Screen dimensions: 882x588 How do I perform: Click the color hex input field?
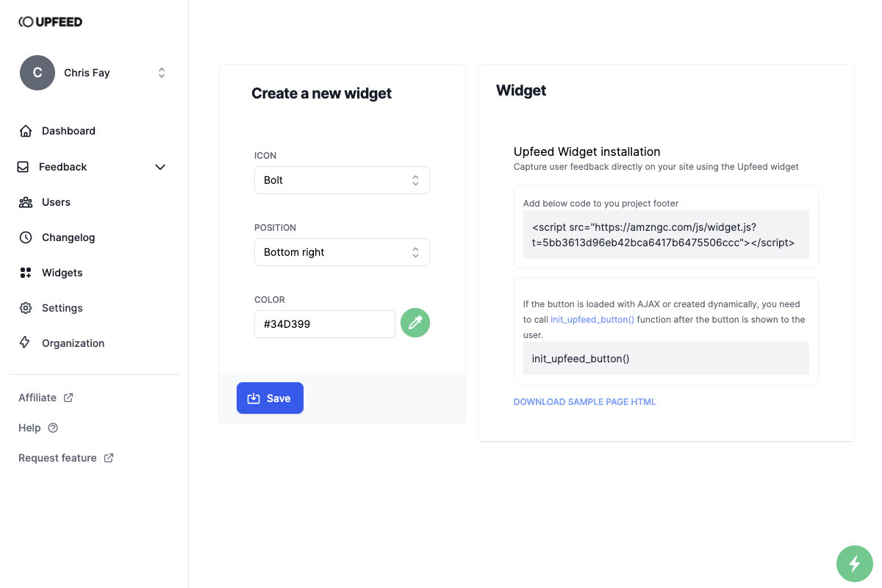325,324
